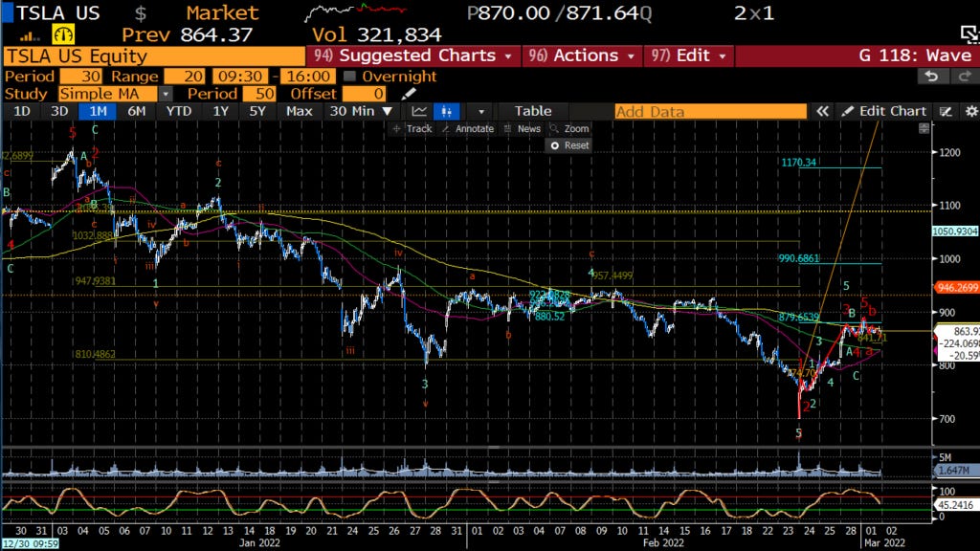Screen dimensions: 980x551
Task: Open the annotation edit icon beside Edit Chart
Action: coord(946,111)
